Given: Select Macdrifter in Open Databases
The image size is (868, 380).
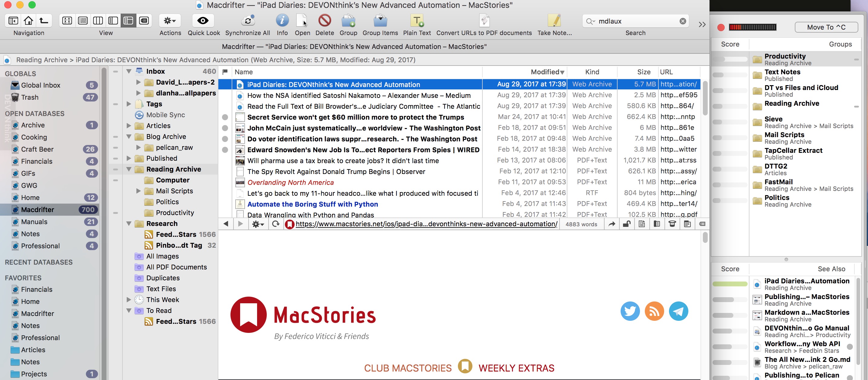Looking at the screenshot, I should pyautogui.click(x=50, y=210).
